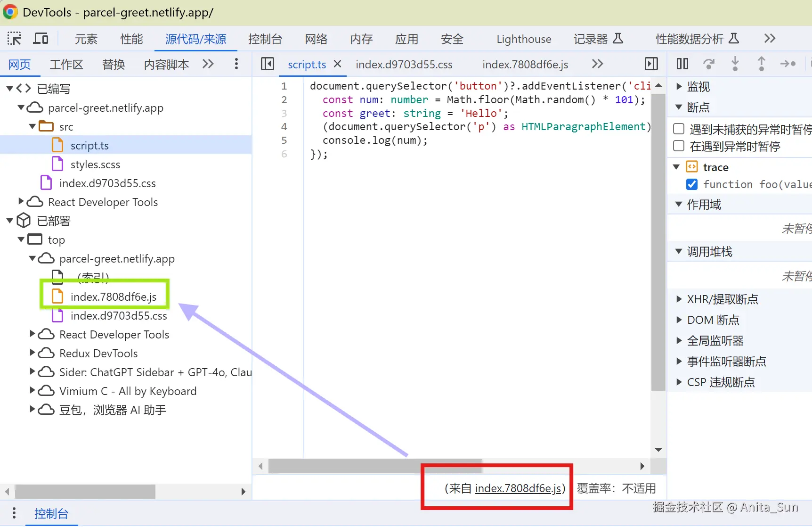Open the 记录器 Recorder panel tab
This screenshot has width=812, height=527.
(598, 39)
